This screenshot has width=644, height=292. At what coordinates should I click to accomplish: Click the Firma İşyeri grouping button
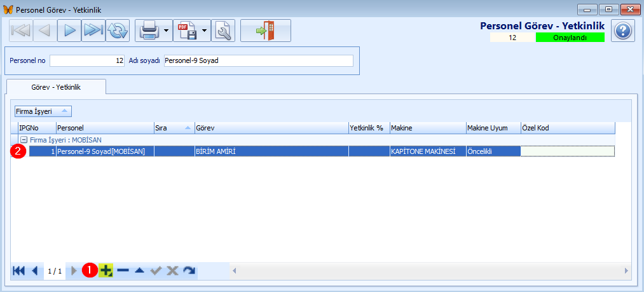[x=43, y=111]
